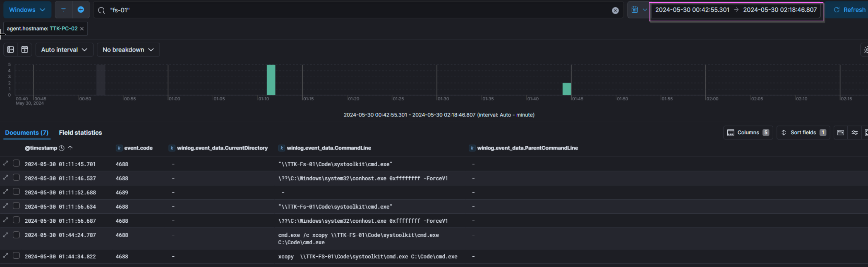Screen dimensions: 868x267
Task: Switch to the Field statistics tab
Action: (x=80, y=133)
